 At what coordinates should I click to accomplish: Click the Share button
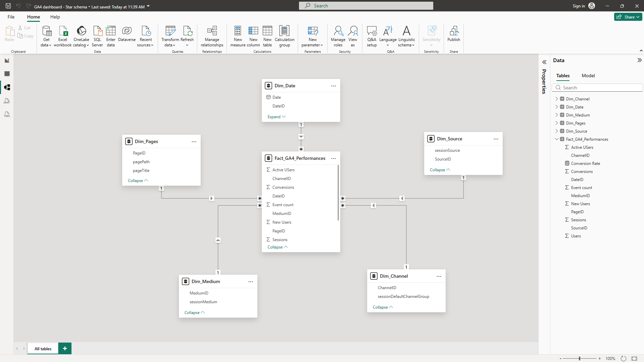(628, 16)
